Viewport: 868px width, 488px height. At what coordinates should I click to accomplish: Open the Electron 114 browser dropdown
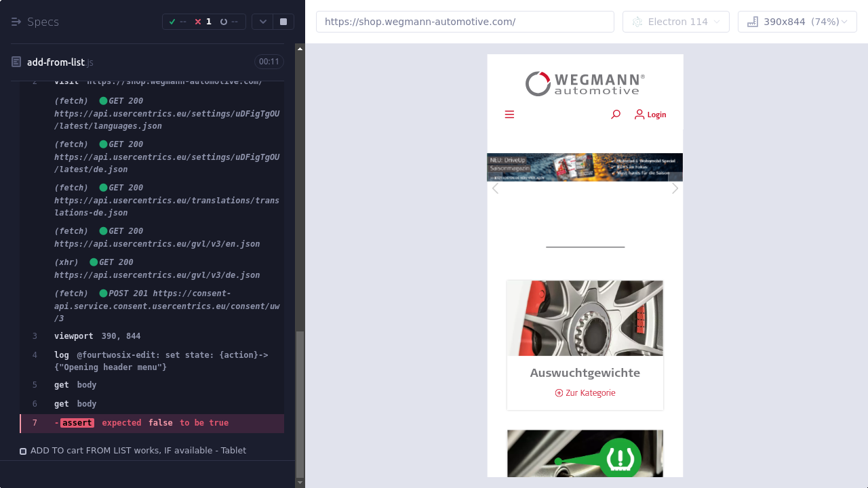(675, 22)
